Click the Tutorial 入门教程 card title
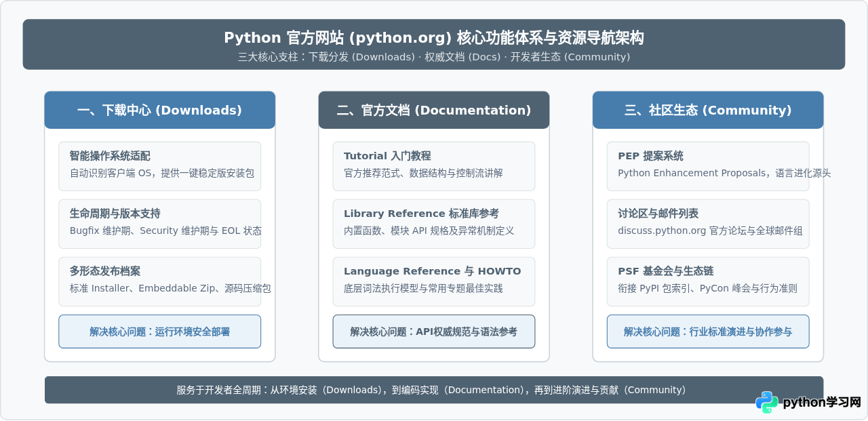868x421 pixels. click(387, 156)
